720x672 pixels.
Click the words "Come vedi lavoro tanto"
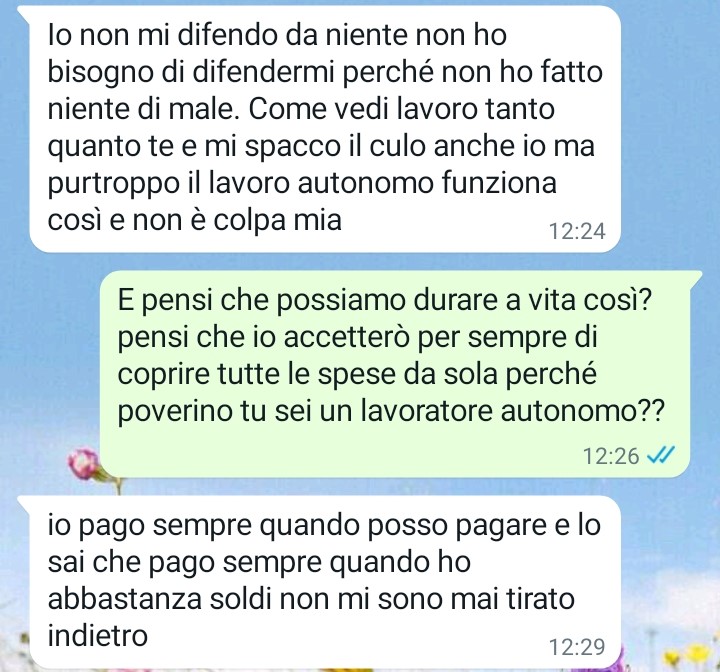[402, 109]
